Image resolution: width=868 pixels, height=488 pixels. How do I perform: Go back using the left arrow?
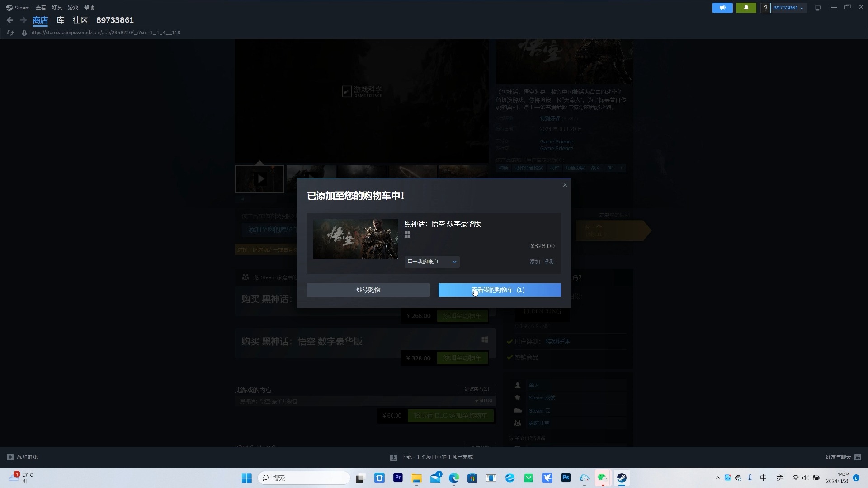(10, 20)
